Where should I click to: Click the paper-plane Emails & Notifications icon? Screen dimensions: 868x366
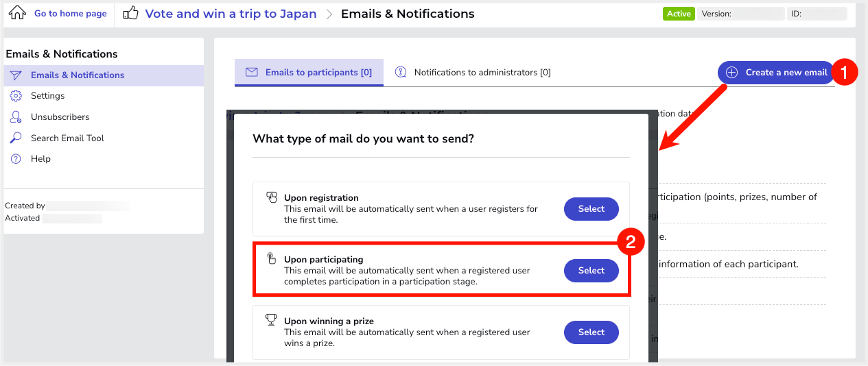[x=16, y=75]
